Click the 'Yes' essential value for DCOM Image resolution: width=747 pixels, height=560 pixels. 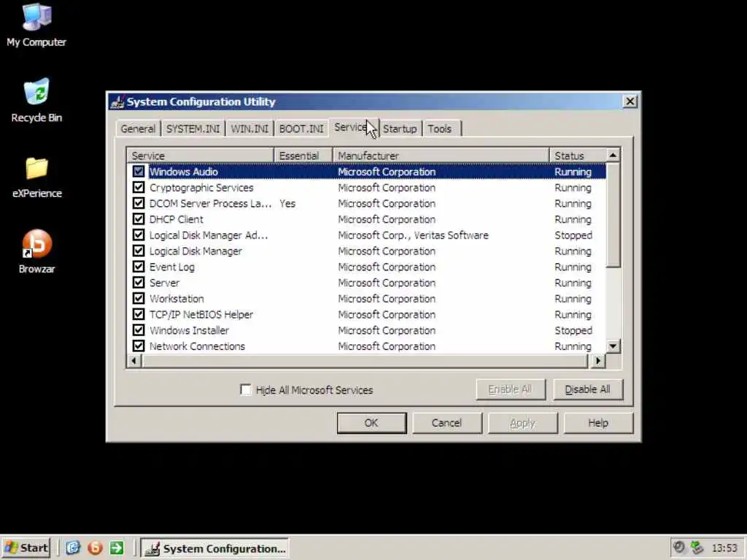click(287, 203)
